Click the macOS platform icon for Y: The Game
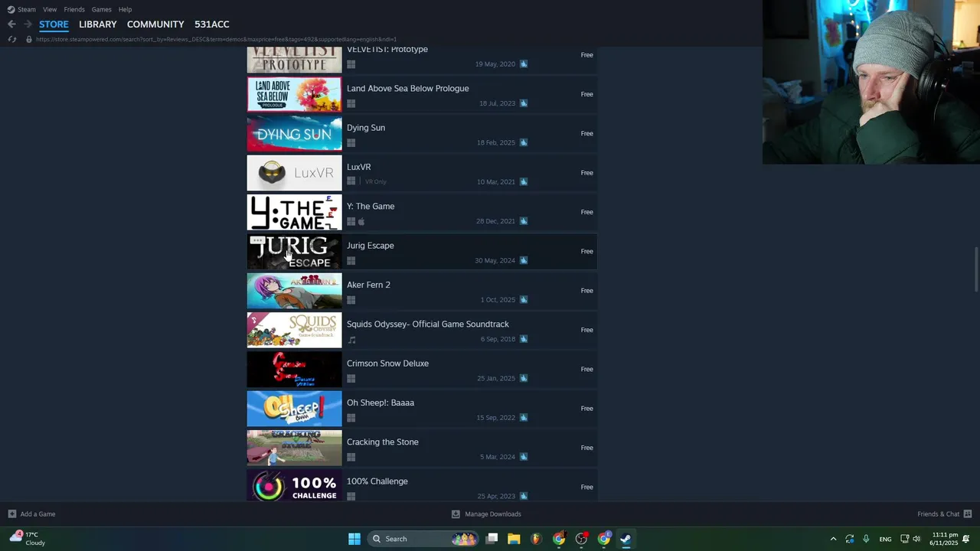This screenshot has width=980, height=551. (x=361, y=221)
